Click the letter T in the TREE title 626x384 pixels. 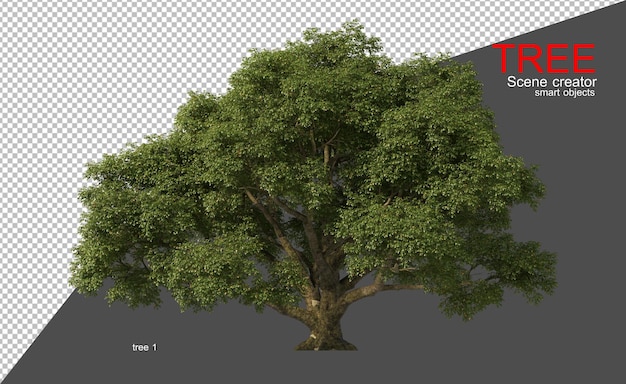pyautogui.click(x=505, y=58)
